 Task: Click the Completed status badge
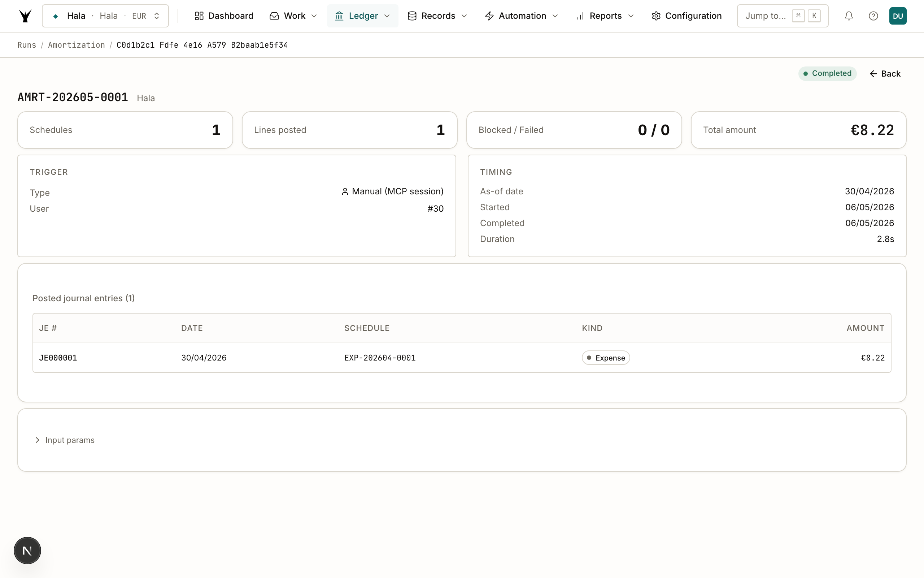[827, 73]
